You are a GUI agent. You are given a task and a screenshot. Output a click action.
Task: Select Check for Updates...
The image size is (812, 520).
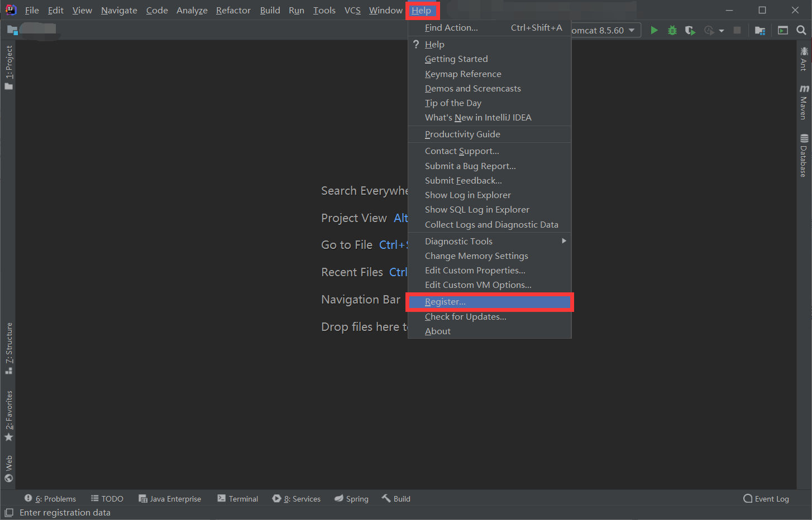pyautogui.click(x=490, y=316)
